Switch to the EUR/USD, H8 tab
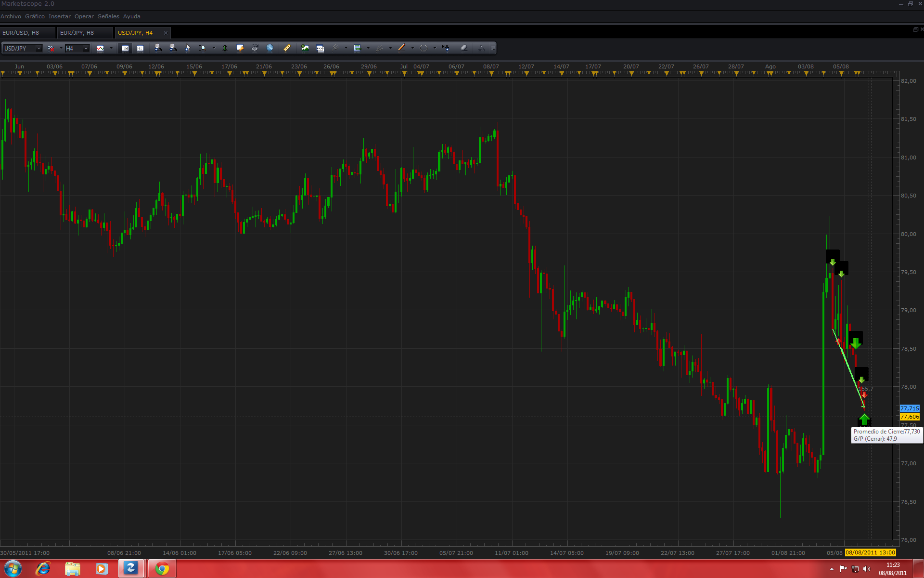This screenshot has height=578, width=924. (x=21, y=33)
